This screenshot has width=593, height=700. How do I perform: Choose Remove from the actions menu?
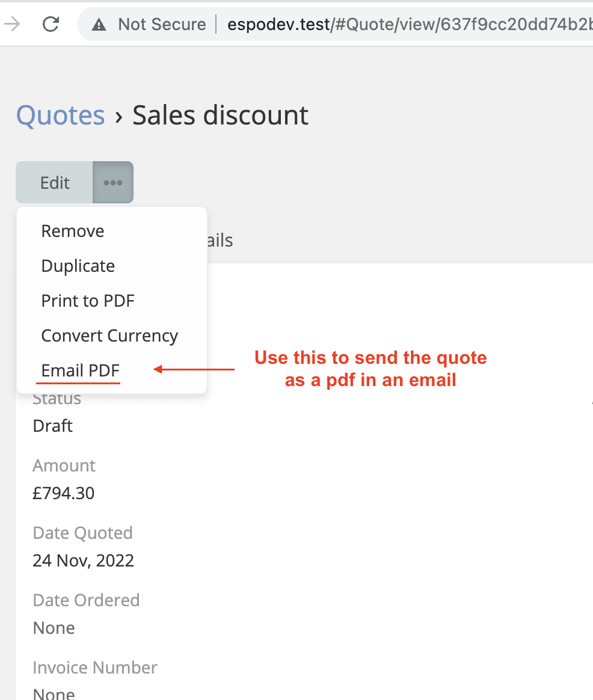pyautogui.click(x=73, y=231)
